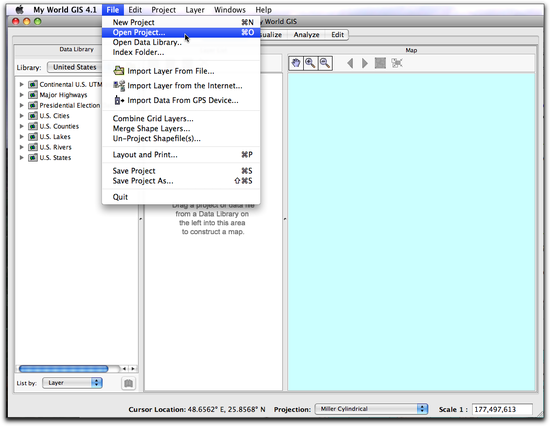Select the pan hand tool in Map toolbar
This screenshot has height=426, width=550.
pyautogui.click(x=296, y=63)
